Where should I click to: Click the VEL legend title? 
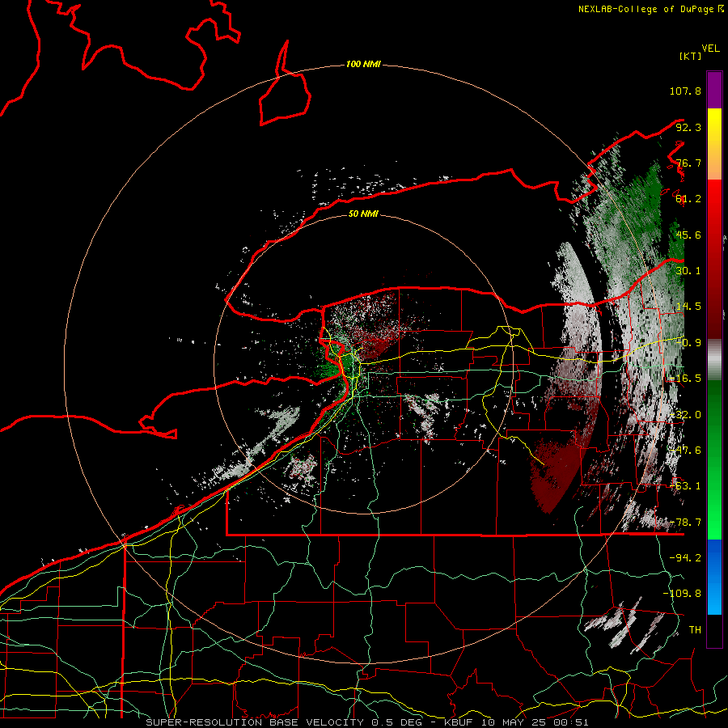tap(710, 49)
